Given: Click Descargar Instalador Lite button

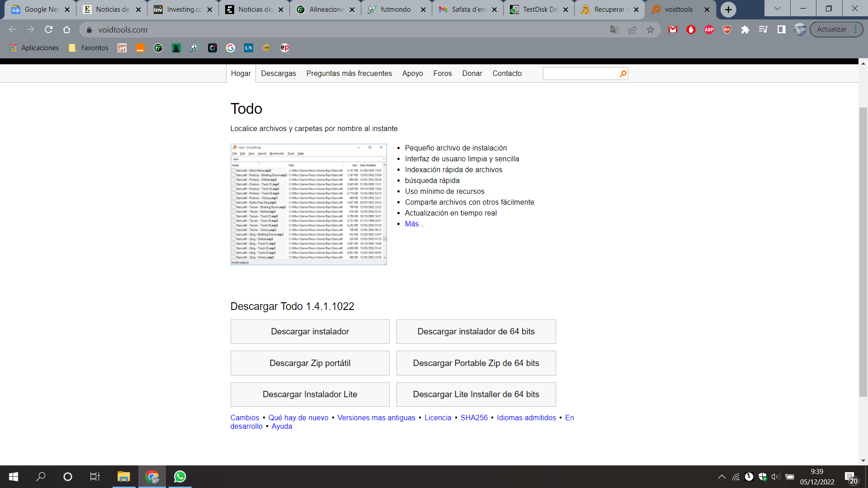Looking at the screenshot, I should [x=310, y=394].
